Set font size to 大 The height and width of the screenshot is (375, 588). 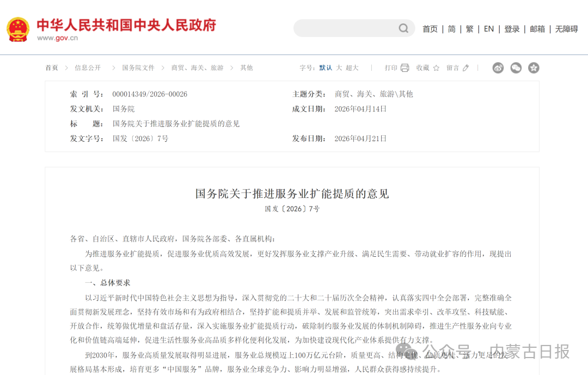click(339, 68)
